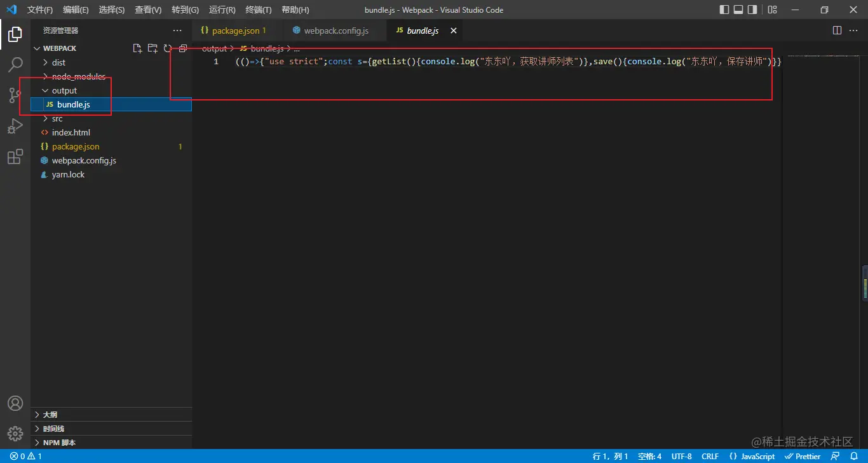Expand the NPM 脚本 panel
Image resolution: width=868 pixels, height=463 pixels.
[x=111, y=442]
